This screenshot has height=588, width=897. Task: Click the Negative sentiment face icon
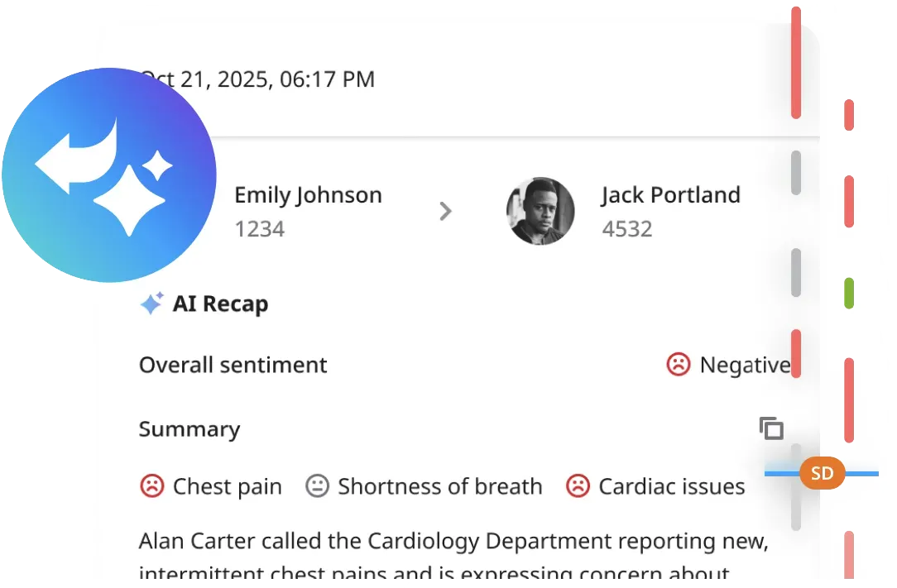(679, 365)
